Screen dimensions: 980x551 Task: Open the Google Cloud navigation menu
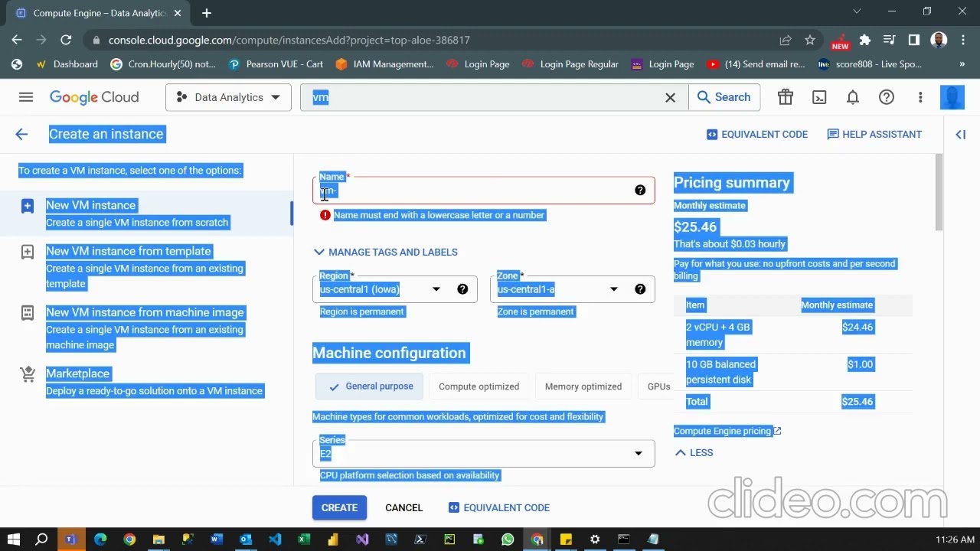tap(26, 97)
